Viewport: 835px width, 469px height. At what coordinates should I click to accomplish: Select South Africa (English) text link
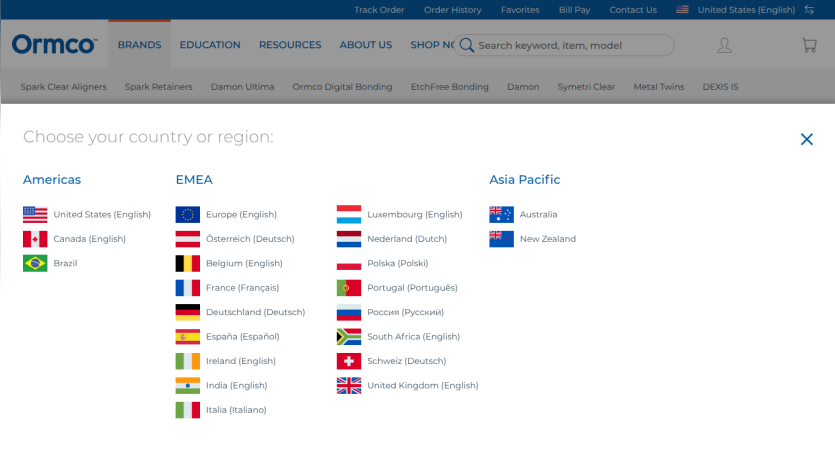tap(413, 337)
